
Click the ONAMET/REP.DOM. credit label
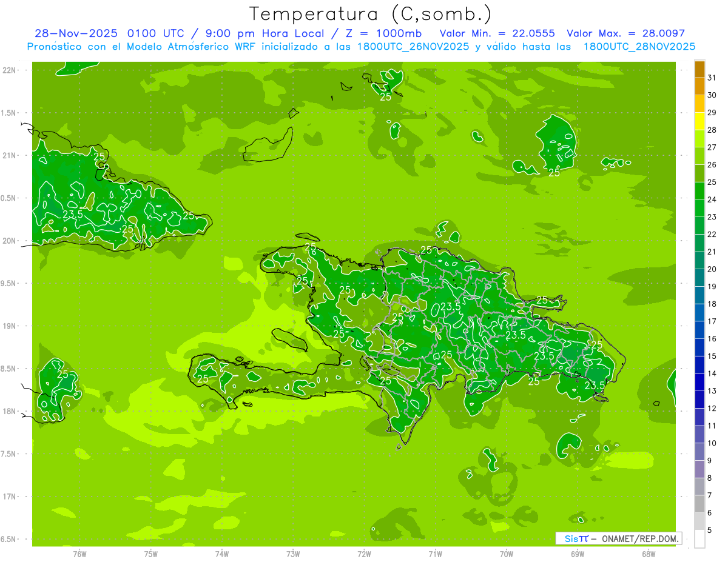point(639,538)
